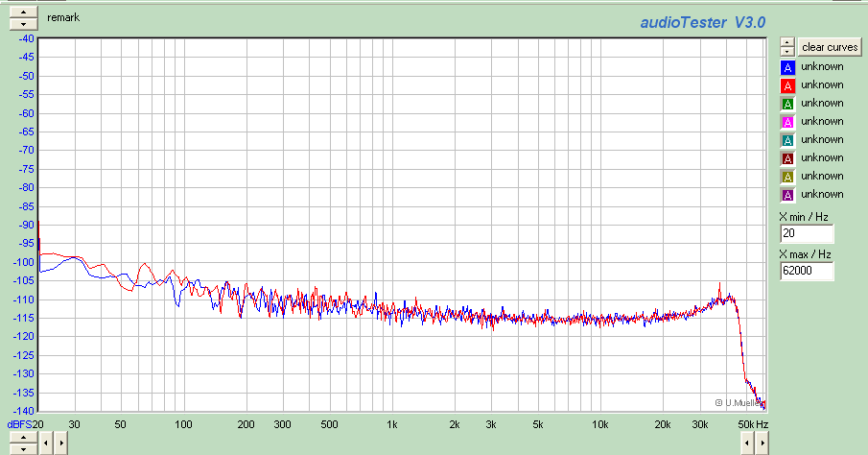Click the unknown label next to red icon
Screen dimensions: 868x455
click(822, 84)
